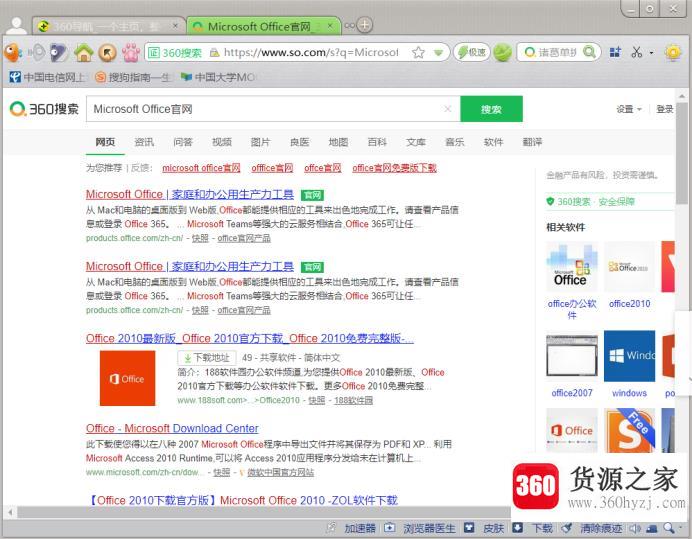Open the orange fish mascot icon in the toolbar
This screenshot has height=539, width=692.
click(12, 53)
